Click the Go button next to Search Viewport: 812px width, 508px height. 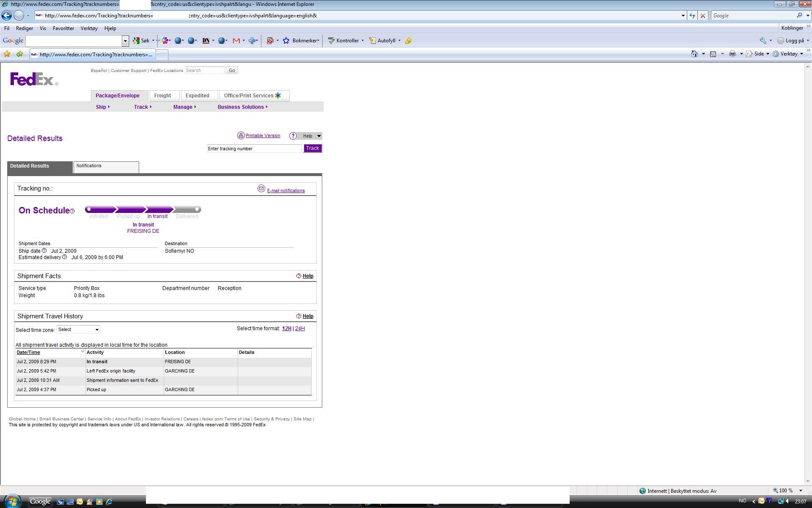pos(232,70)
